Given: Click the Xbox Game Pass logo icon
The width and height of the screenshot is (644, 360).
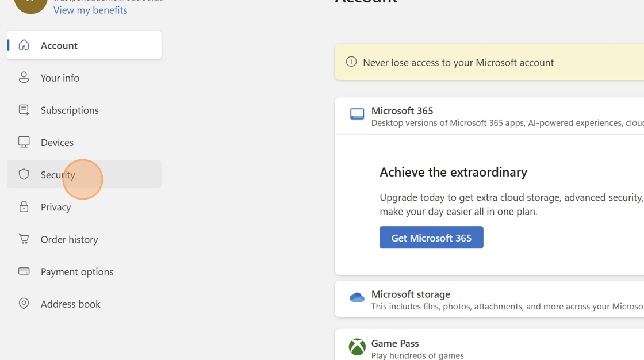Looking at the screenshot, I should pos(357,347).
